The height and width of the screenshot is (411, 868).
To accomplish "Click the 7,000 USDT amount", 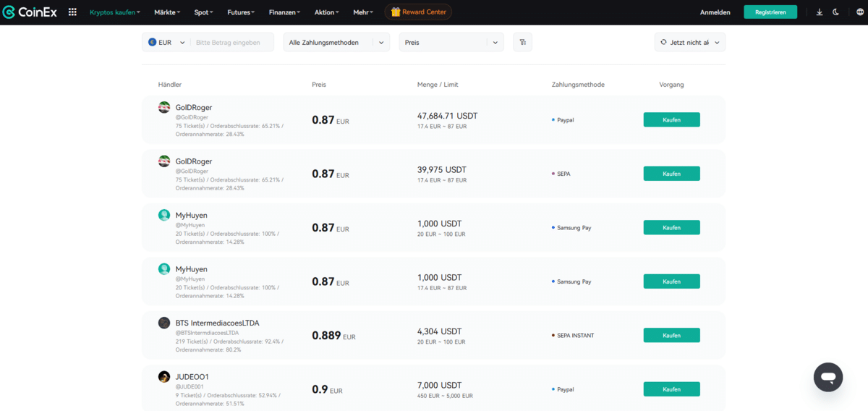I will (439, 385).
